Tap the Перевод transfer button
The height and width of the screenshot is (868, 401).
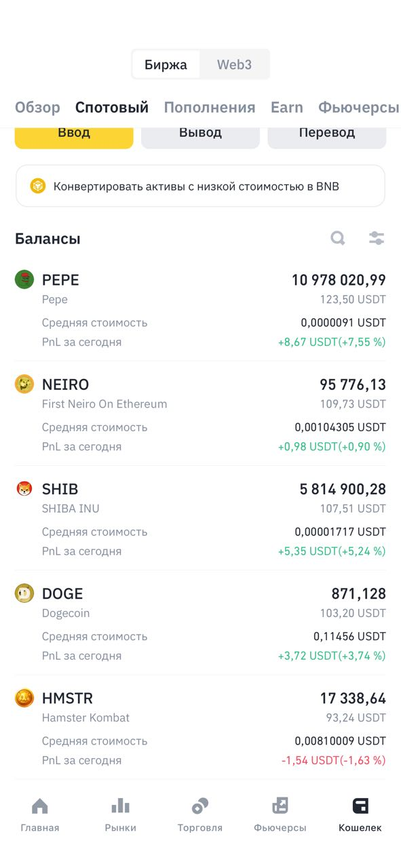click(327, 134)
